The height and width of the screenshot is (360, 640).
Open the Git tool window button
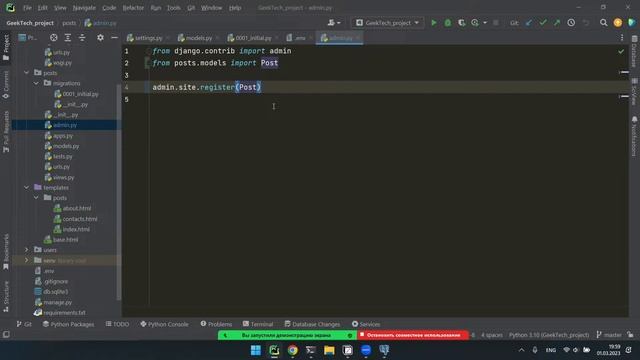pyautogui.click(x=24, y=324)
